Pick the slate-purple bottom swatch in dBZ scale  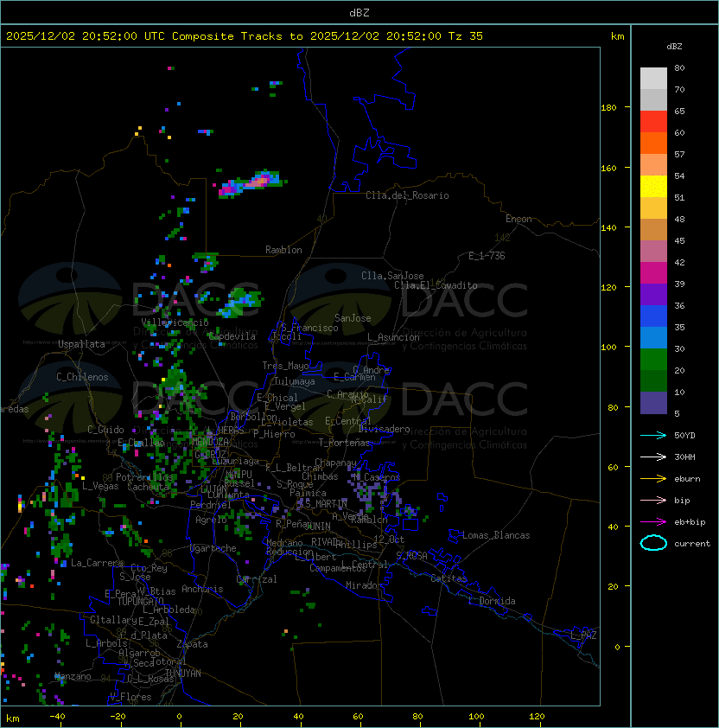click(x=653, y=403)
